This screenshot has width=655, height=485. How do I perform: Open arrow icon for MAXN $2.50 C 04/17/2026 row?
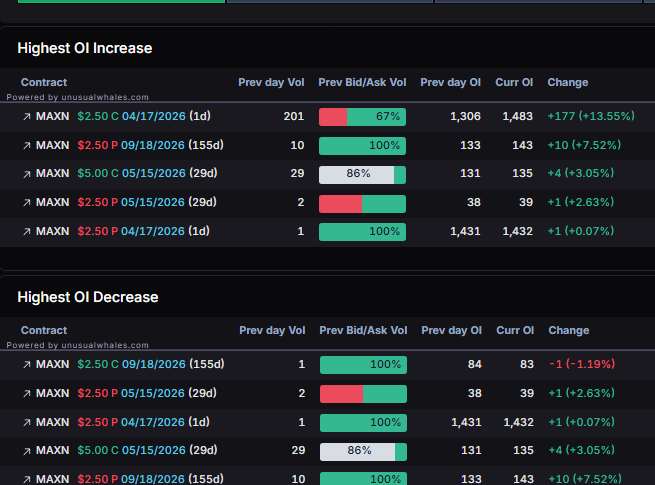coord(27,117)
